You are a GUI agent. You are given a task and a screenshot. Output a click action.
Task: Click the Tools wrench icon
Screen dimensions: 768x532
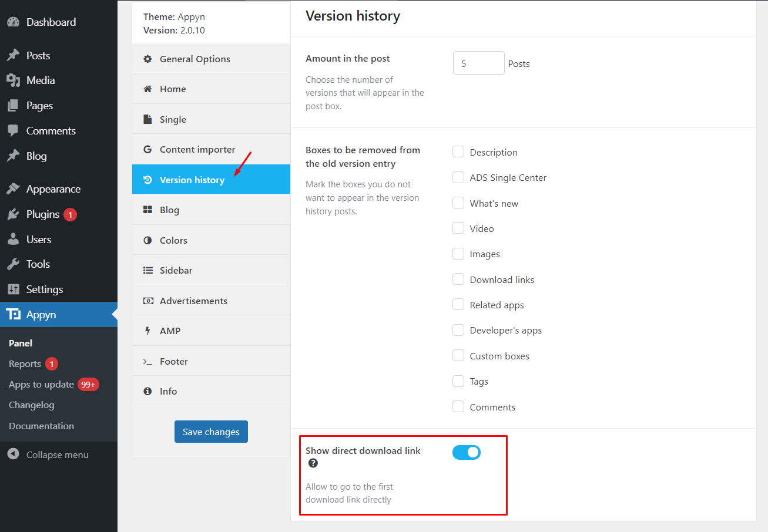coord(14,264)
